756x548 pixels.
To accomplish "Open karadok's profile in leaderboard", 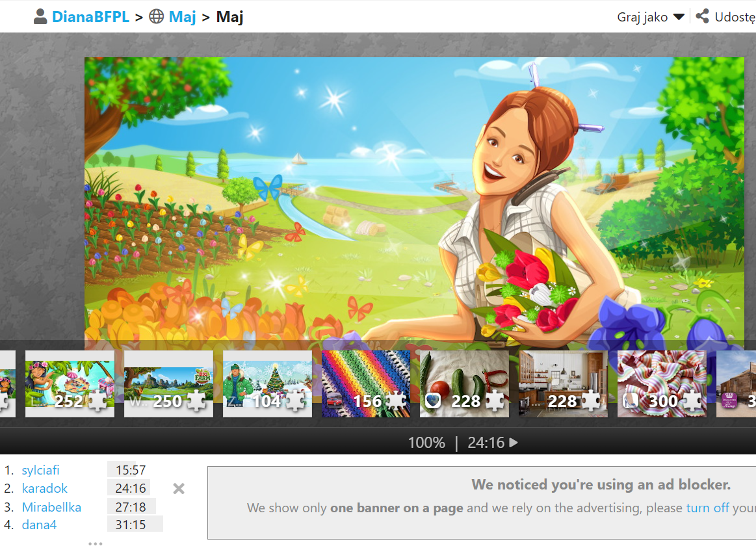I will click(x=45, y=488).
